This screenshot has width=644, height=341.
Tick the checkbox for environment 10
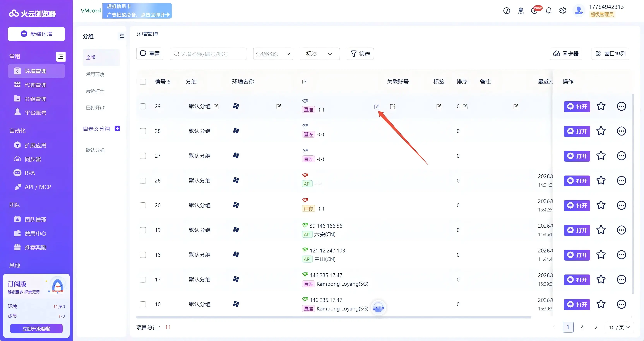(x=143, y=304)
